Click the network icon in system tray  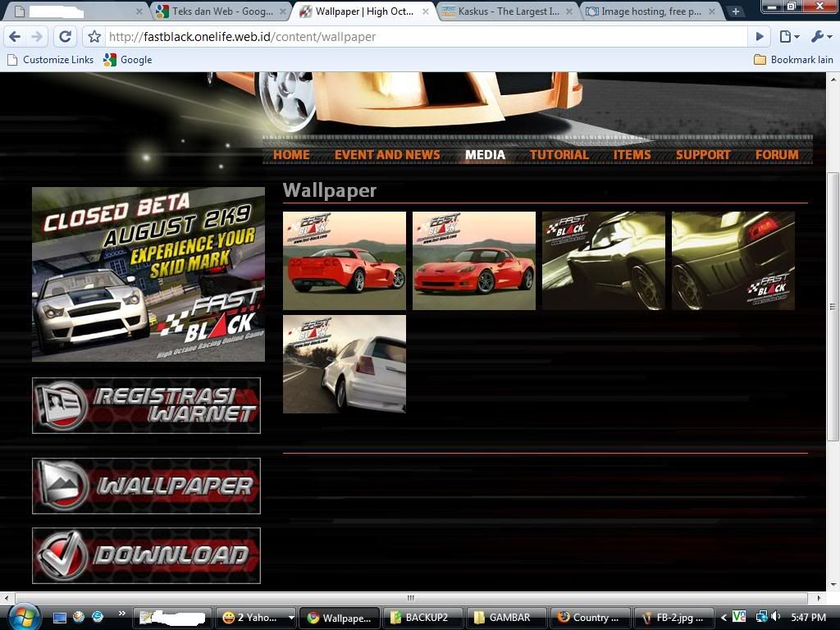[x=761, y=617]
